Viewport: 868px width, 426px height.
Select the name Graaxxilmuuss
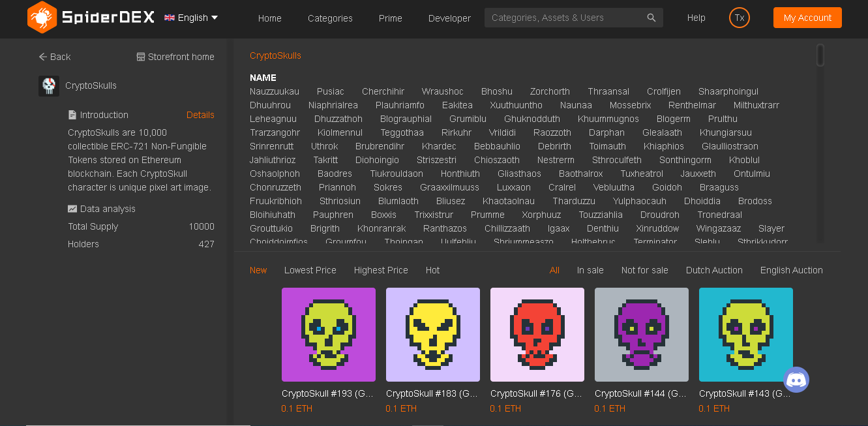pos(449,187)
